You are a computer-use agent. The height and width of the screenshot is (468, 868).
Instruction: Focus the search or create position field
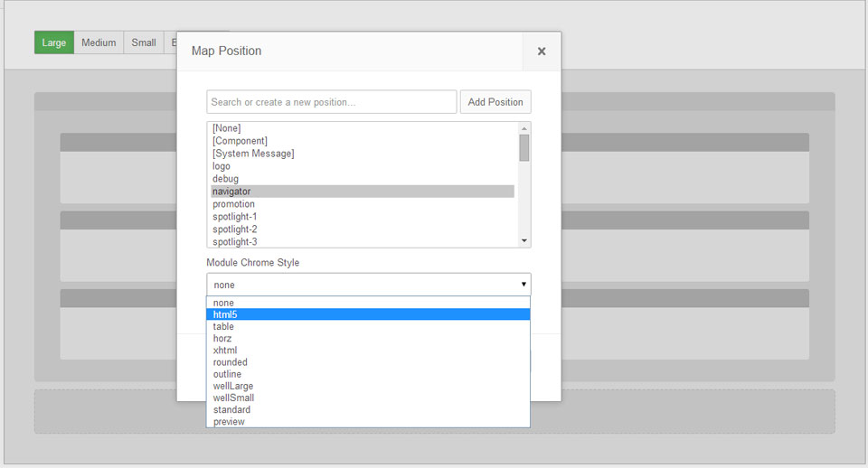point(332,102)
